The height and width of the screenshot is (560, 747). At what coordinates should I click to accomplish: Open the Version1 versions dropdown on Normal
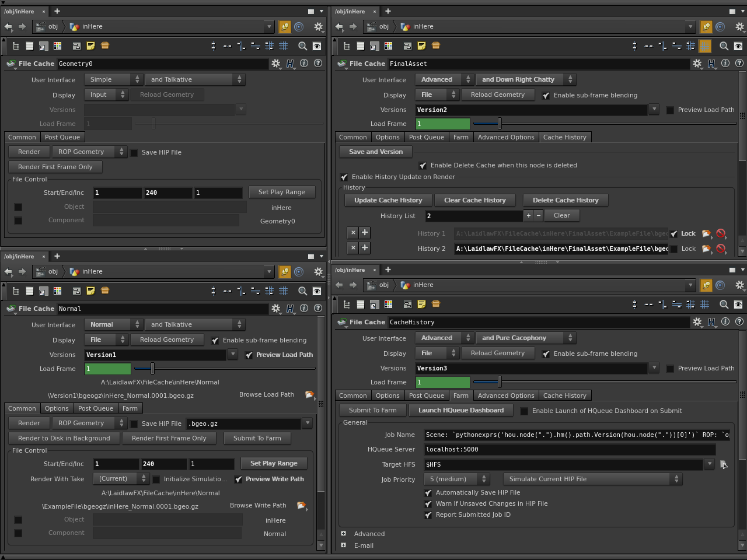tap(233, 355)
